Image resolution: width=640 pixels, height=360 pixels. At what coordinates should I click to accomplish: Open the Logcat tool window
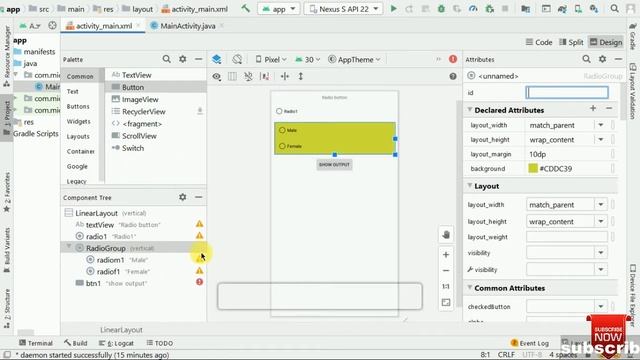[116, 343]
